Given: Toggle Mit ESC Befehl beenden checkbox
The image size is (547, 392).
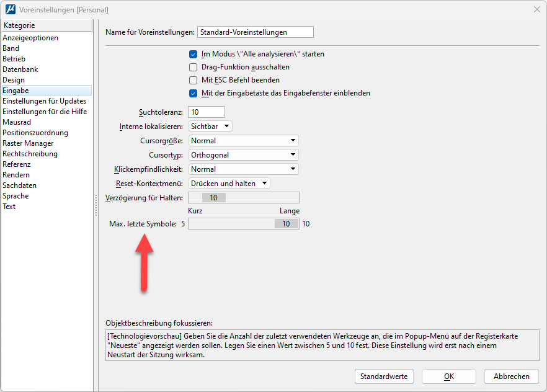Looking at the screenshot, I should (193, 80).
